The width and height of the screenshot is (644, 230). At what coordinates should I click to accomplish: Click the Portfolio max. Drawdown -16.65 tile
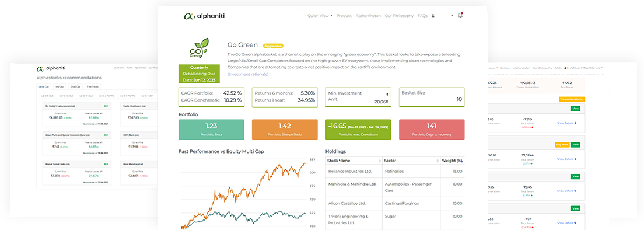(x=358, y=130)
